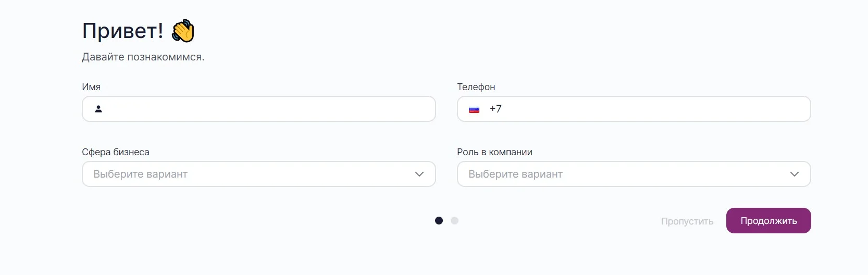The height and width of the screenshot is (275, 868).
Task: Click the waving hand emoji
Action: coord(183,31)
